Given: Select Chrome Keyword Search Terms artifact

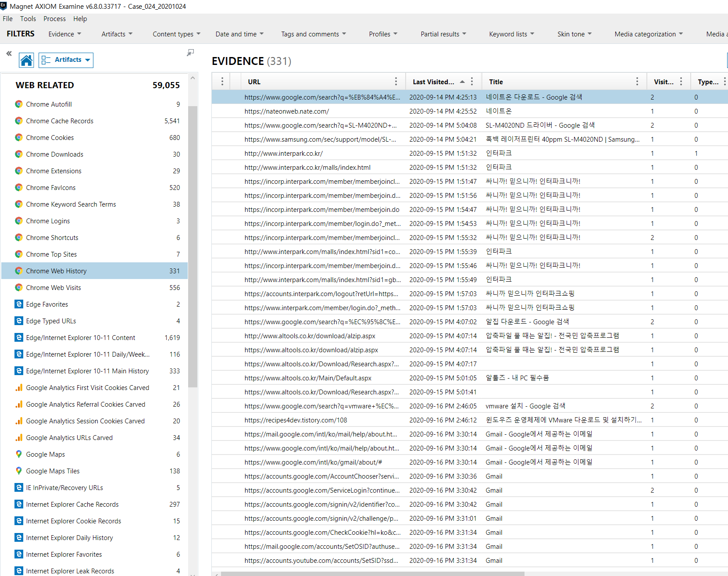Looking at the screenshot, I should 95,204.
